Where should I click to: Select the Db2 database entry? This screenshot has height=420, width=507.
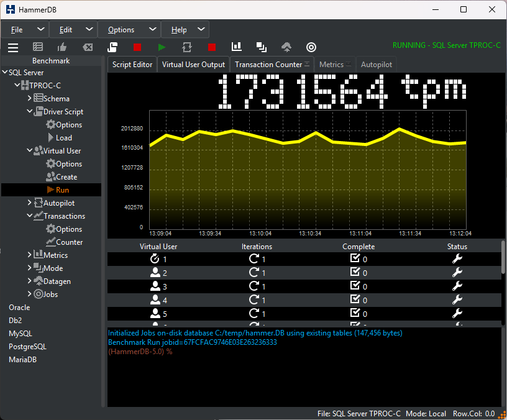click(x=15, y=321)
